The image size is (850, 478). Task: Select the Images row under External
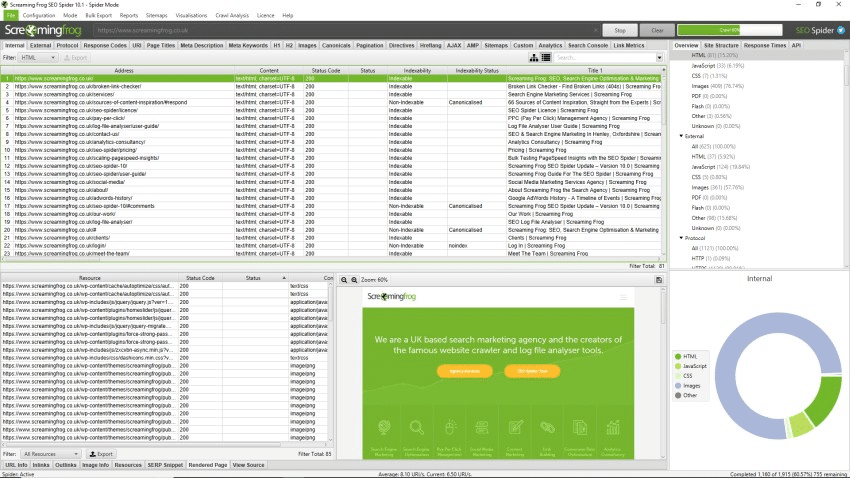711,186
